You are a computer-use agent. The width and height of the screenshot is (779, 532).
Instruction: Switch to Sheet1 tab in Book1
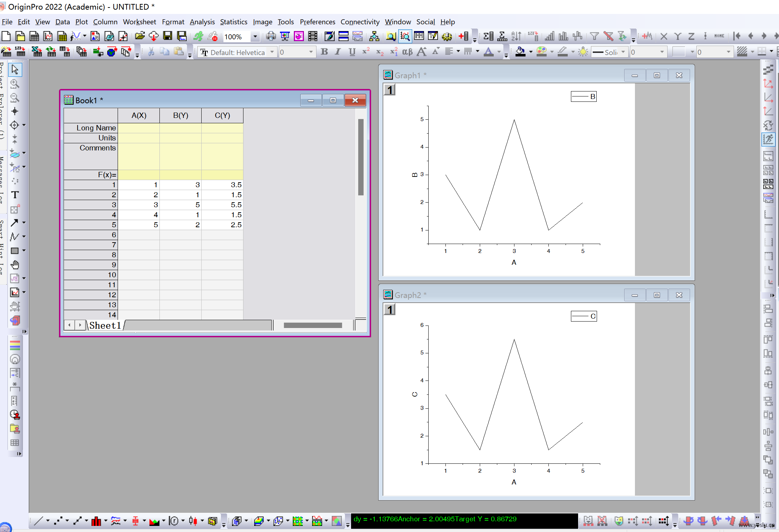coord(105,325)
